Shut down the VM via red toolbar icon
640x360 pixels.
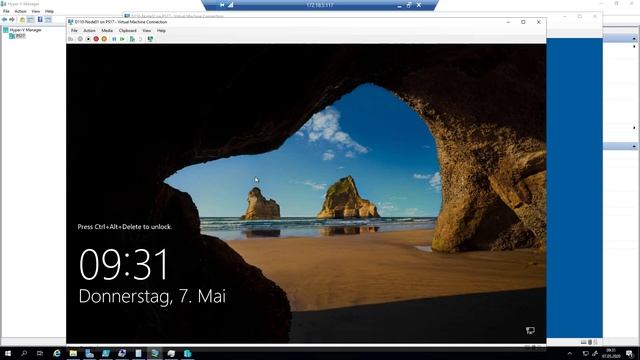point(96,39)
